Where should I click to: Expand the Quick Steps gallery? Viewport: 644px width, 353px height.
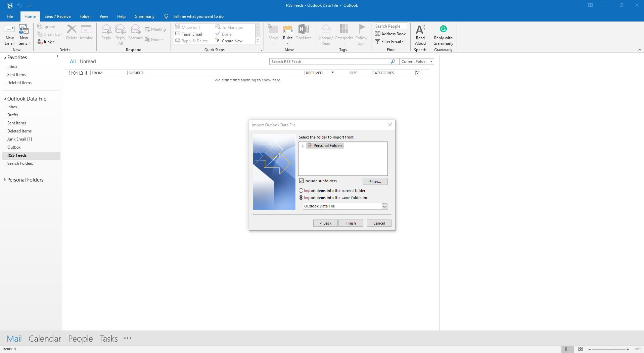[258, 41]
